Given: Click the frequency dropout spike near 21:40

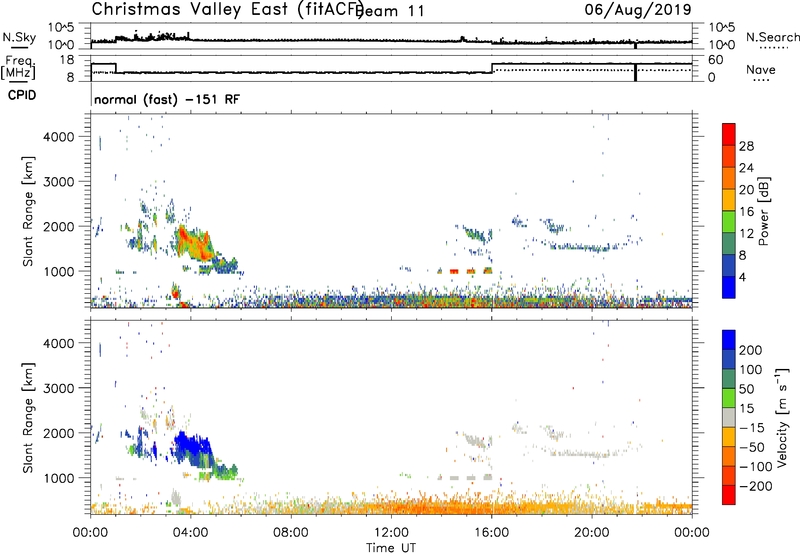Looking at the screenshot, I should click(x=635, y=72).
